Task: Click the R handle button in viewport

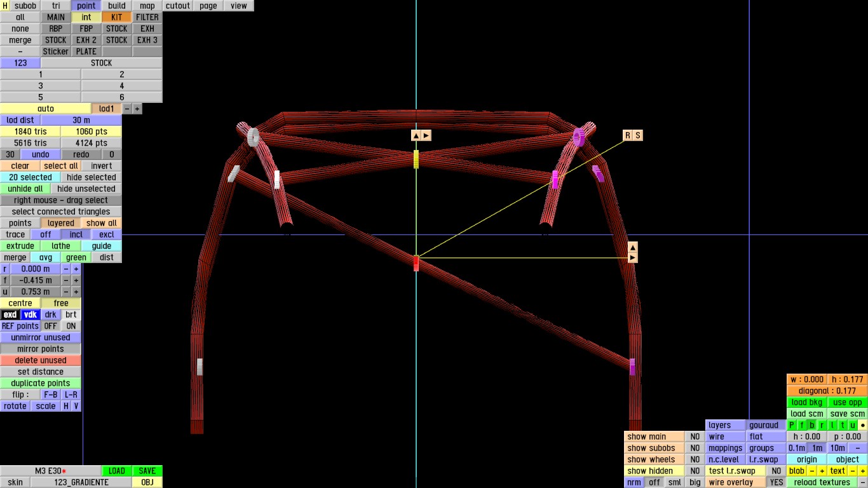Action: (628, 135)
